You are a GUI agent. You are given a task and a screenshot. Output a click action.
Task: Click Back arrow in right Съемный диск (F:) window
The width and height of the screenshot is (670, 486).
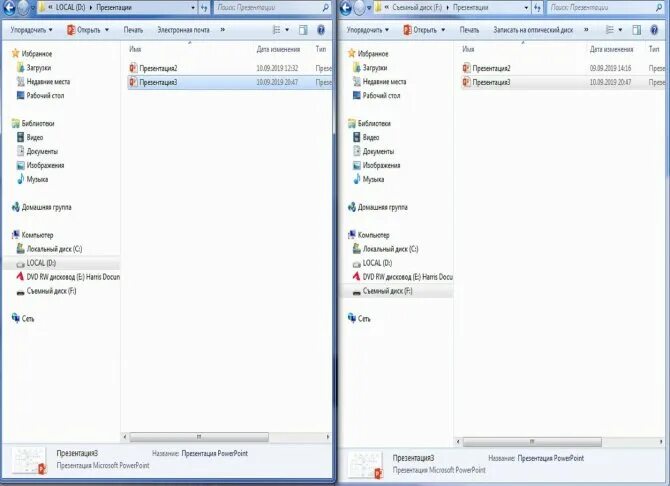pyautogui.click(x=346, y=7)
